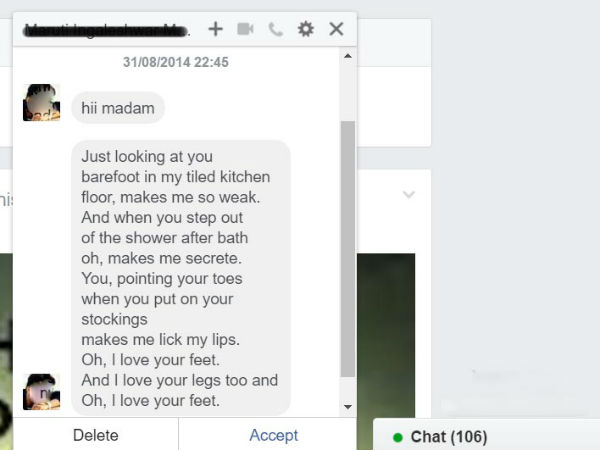The width and height of the screenshot is (600, 450).
Task: Click the redacted contact name in header
Action: pyautogui.click(x=106, y=30)
